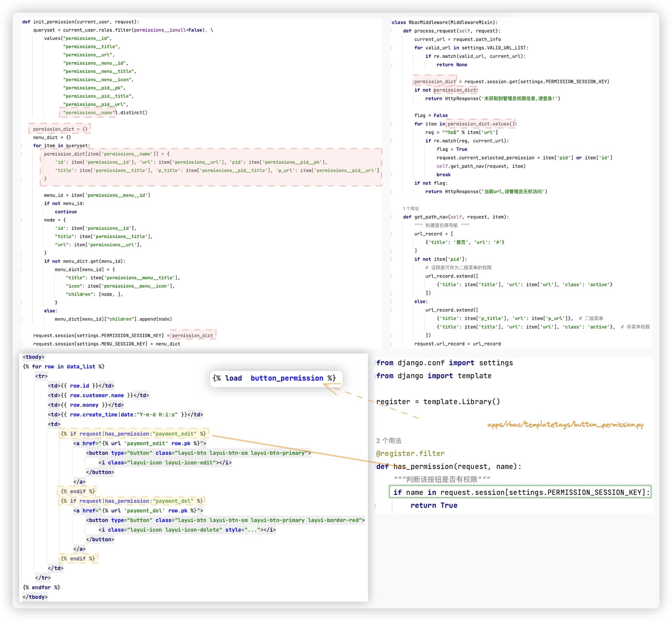Click the '2 个用法' usage hint above has_permission
Screen dimensions: 672x621
click(x=389, y=441)
